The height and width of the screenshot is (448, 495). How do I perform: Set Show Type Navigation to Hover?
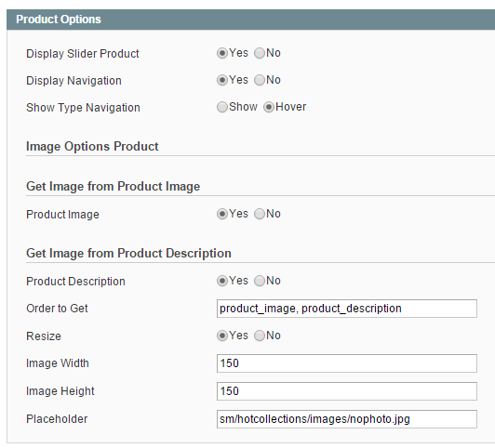(x=269, y=107)
